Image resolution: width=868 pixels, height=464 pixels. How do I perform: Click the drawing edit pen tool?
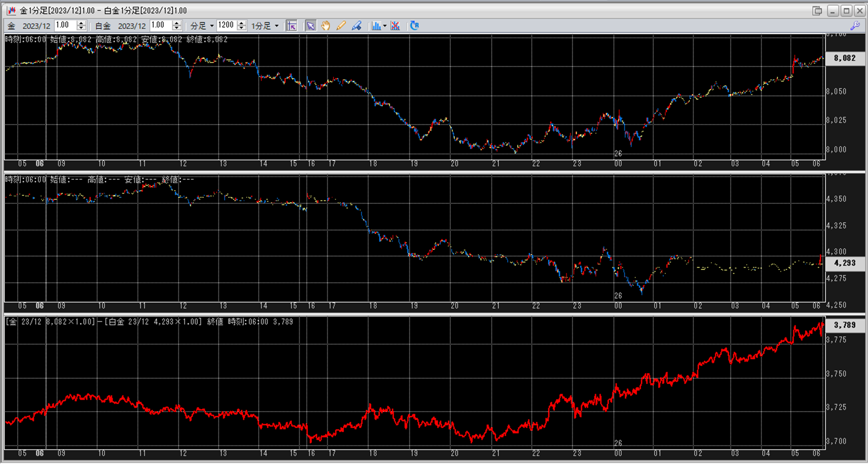(356, 26)
